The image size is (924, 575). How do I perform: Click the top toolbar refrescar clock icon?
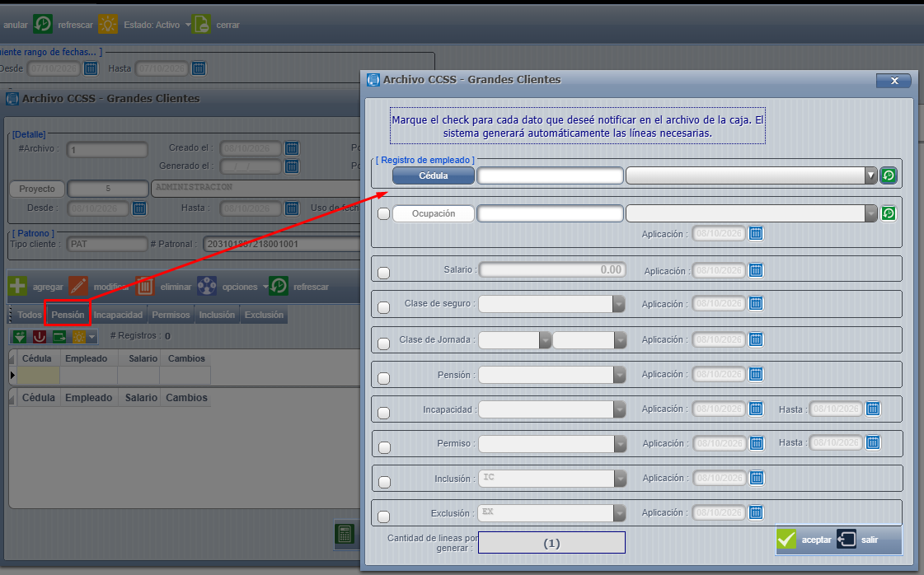pos(43,24)
